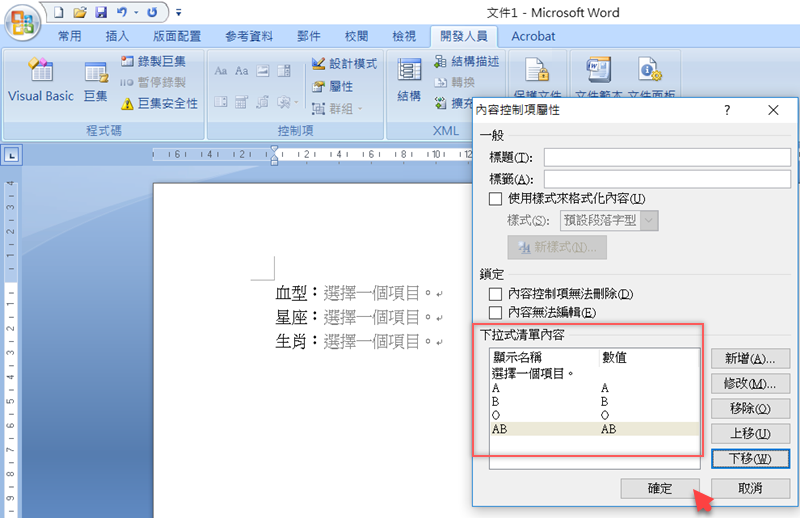Image resolution: width=800 pixels, height=518 pixels.
Task: Open the undo history dropdown arrow
Action: tap(136, 13)
